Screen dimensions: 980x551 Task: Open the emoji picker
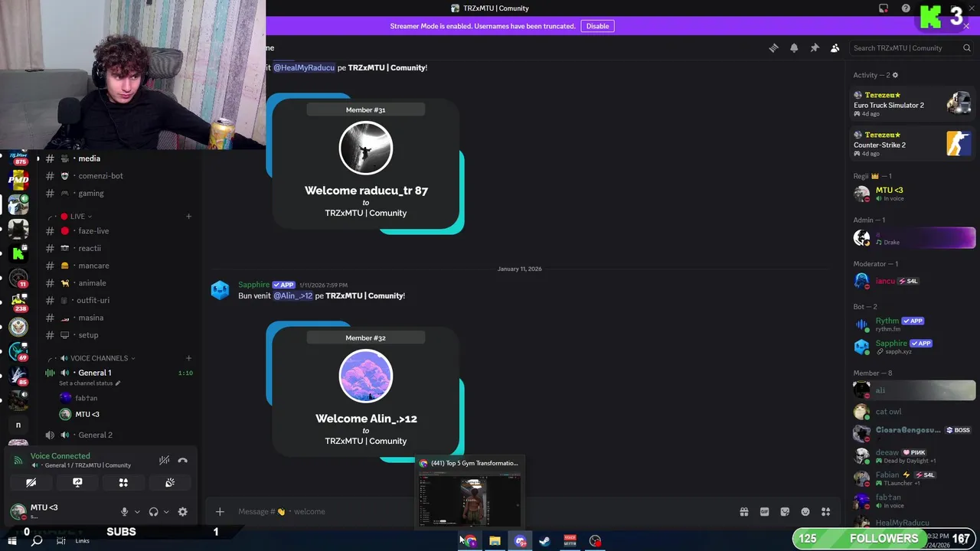pyautogui.click(x=805, y=511)
